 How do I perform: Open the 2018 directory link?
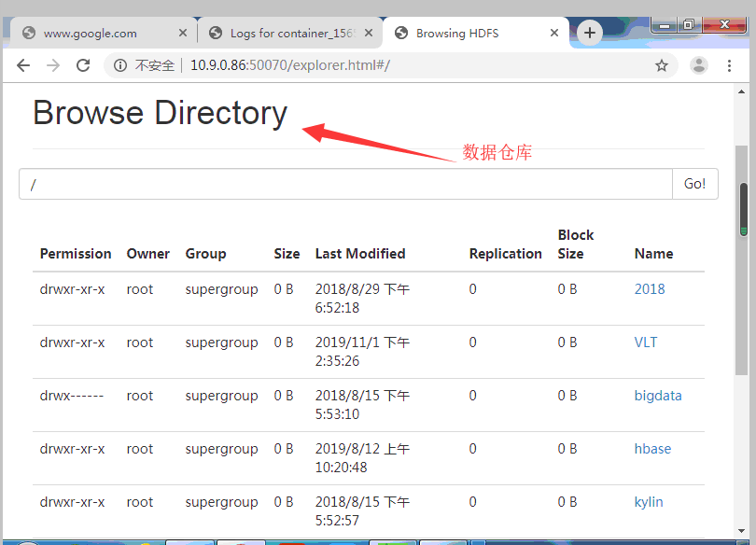pos(650,289)
